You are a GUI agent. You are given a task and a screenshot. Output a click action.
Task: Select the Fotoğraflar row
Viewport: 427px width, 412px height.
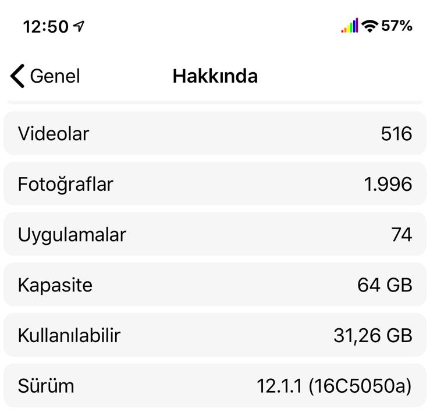point(215,184)
